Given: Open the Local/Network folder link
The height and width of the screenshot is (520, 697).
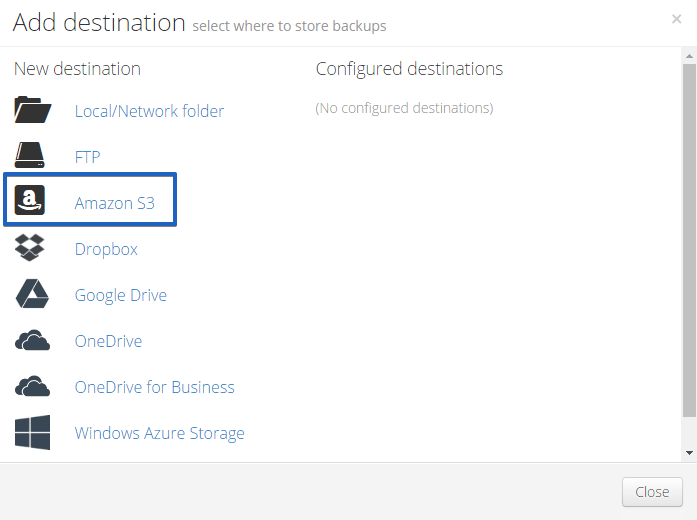Looking at the screenshot, I should pyautogui.click(x=149, y=111).
